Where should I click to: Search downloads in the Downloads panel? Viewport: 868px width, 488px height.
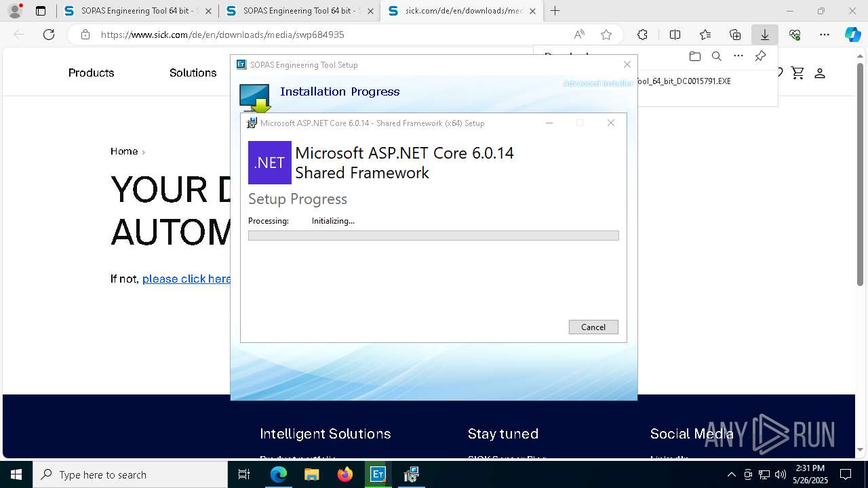(x=716, y=56)
